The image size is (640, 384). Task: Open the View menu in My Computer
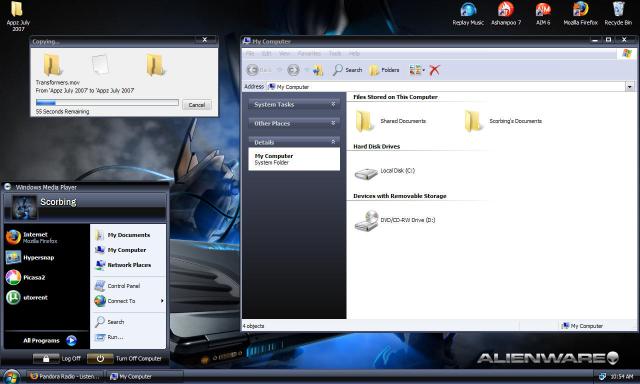click(x=284, y=53)
